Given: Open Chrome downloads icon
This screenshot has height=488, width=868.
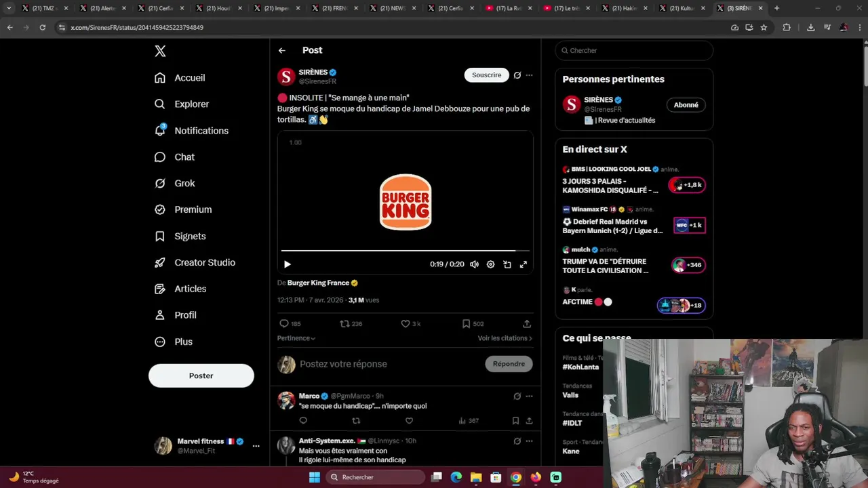Looking at the screenshot, I should [810, 27].
